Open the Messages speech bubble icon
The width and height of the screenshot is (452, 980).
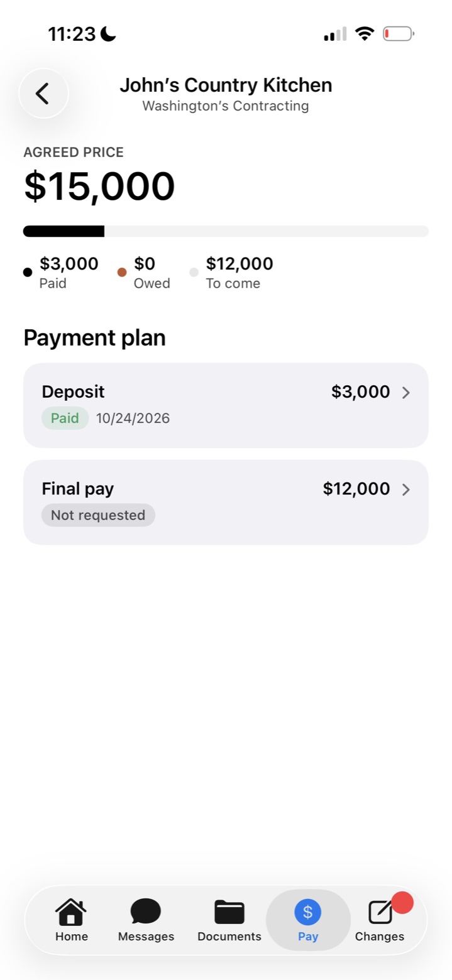[146, 912]
